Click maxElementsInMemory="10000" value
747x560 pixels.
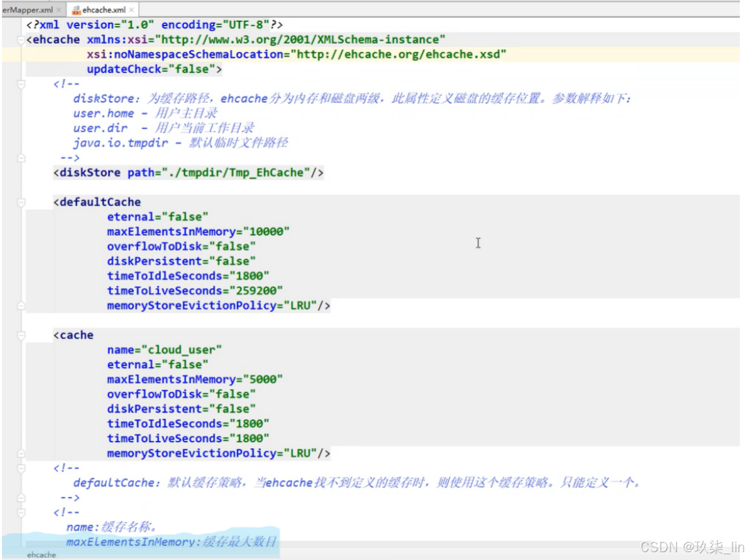pyautogui.click(x=266, y=232)
